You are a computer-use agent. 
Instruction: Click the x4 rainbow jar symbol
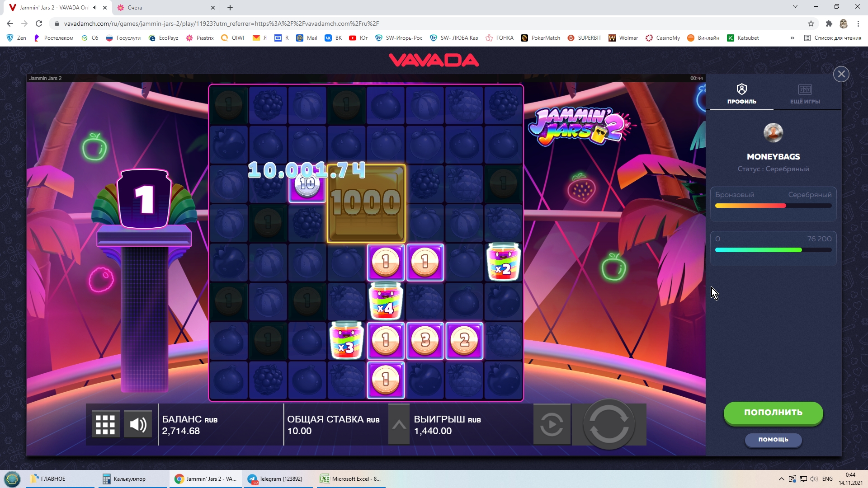coord(385,301)
